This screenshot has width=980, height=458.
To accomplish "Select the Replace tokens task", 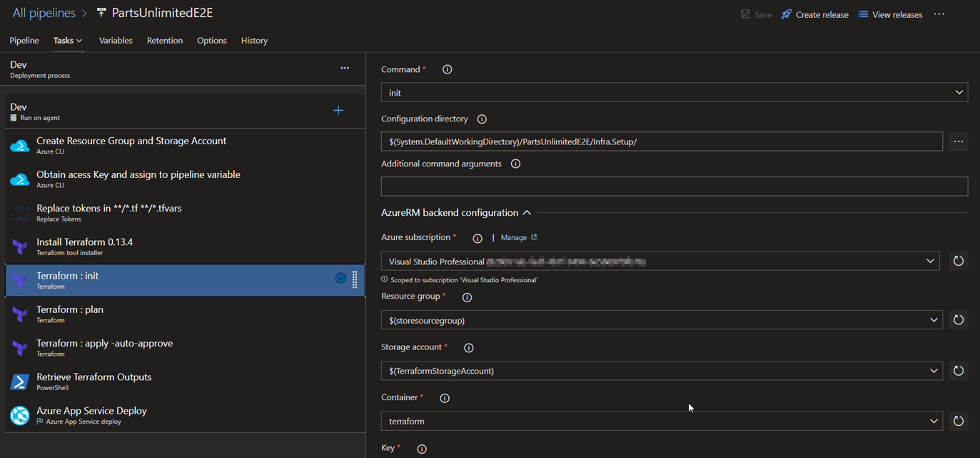I will tap(185, 213).
